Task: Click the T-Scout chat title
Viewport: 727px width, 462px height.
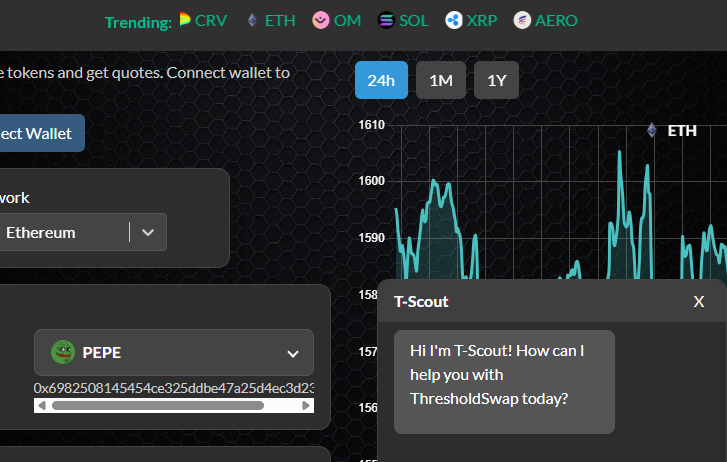Action: [x=421, y=302]
